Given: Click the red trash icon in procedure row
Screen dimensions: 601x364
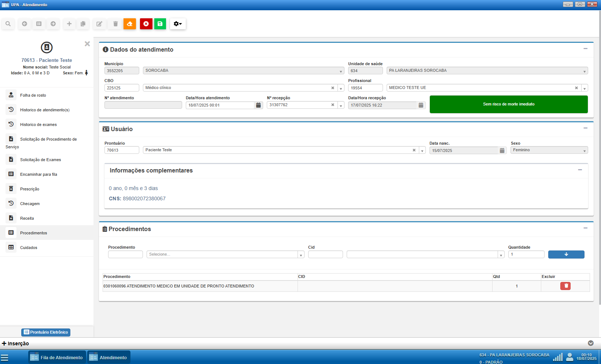Looking at the screenshot, I should click(565, 286).
